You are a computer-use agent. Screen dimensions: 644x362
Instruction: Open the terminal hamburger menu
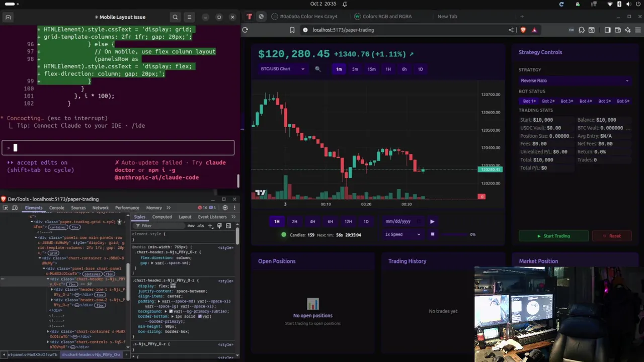pyautogui.click(x=189, y=17)
